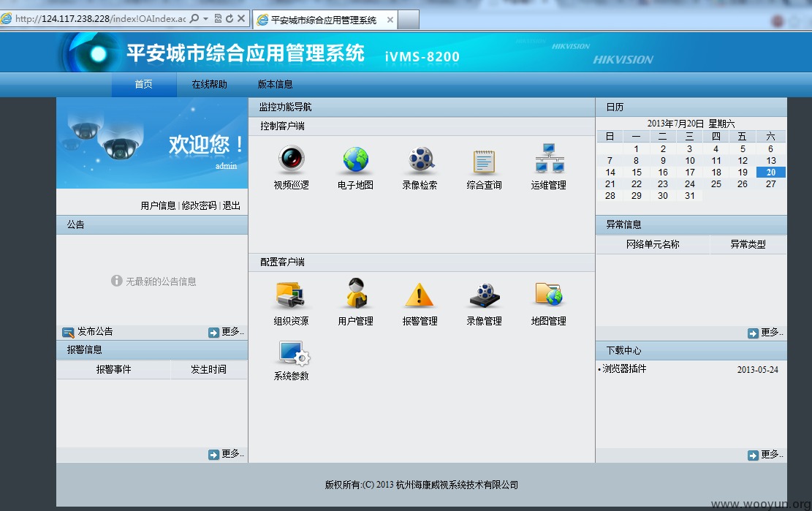This screenshot has width=812, height=511.
Task: Open the 版本信息 version info menu
Action: pos(275,84)
